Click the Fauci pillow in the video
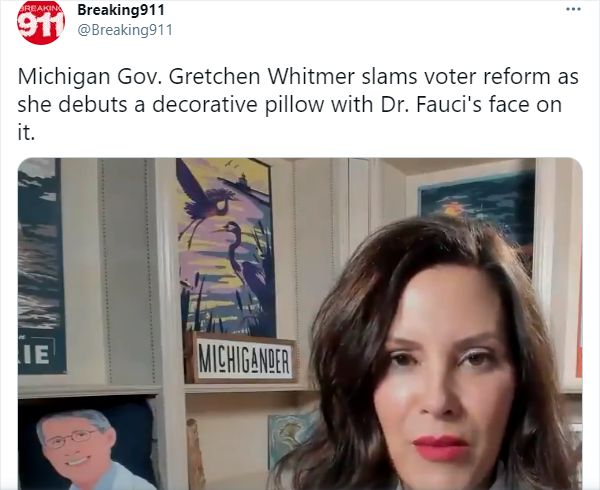Viewport: 600px width, 490px height. 87,446
